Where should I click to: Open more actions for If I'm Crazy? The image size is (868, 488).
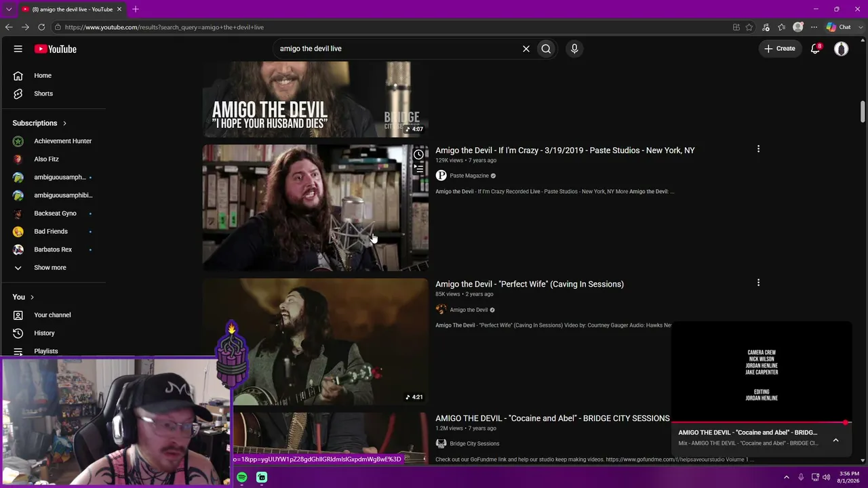[x=758, y=149]
